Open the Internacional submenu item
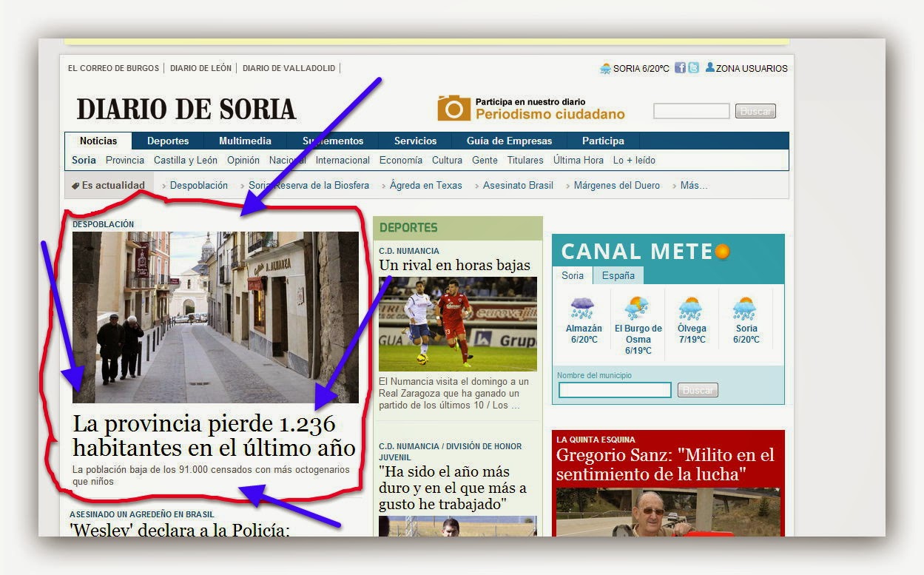The height and width of the screenshot is (575, 924). pos(343,160)
